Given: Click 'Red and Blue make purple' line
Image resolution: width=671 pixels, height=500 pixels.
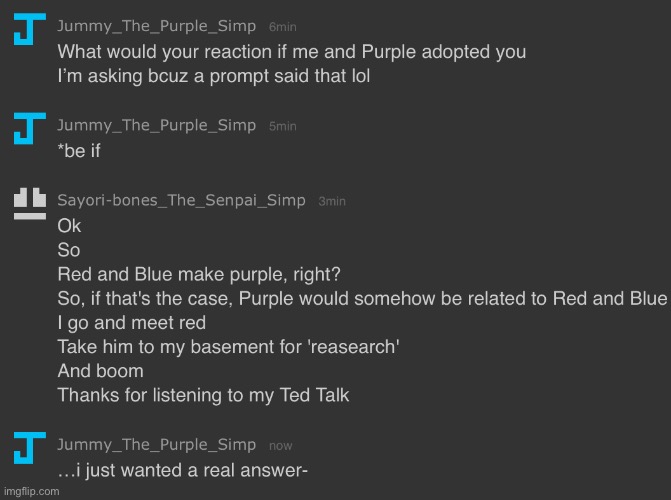Looking at the screenshot, I should (199, 275).
